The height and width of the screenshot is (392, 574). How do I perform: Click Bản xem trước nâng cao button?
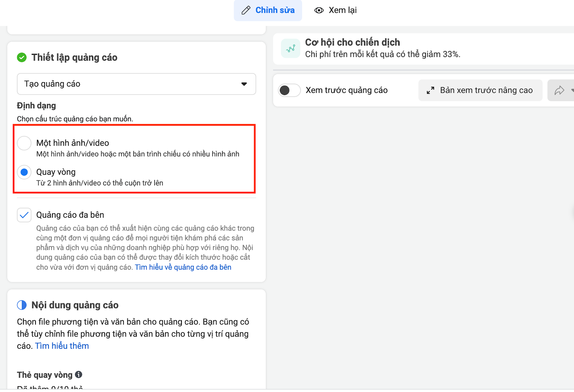point(480,90)
